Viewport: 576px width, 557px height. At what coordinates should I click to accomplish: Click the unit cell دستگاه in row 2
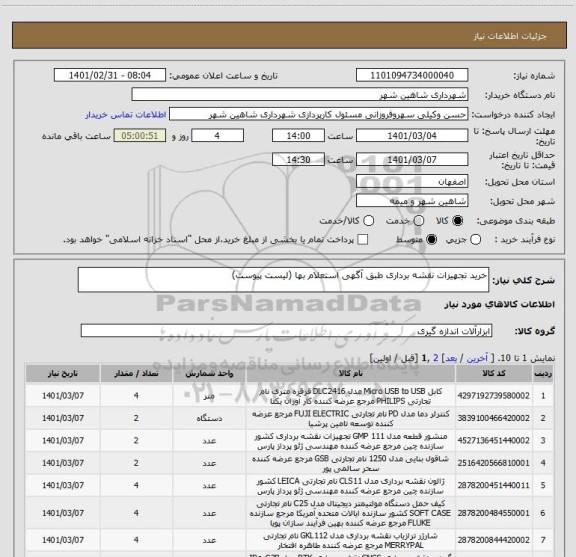209,418
